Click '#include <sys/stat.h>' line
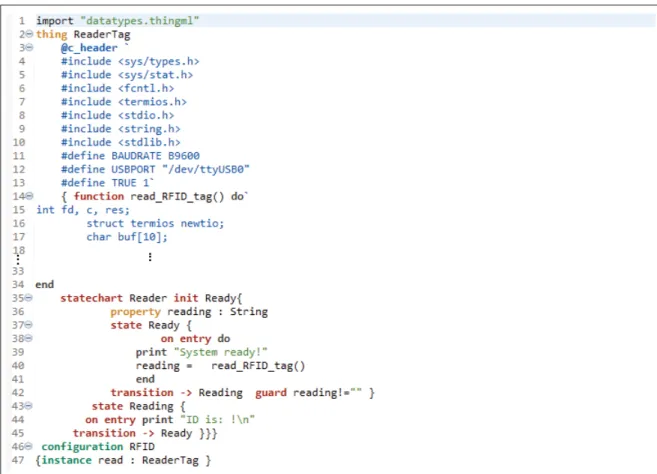Viewport: 657px width, 474px height. [127, 75]
